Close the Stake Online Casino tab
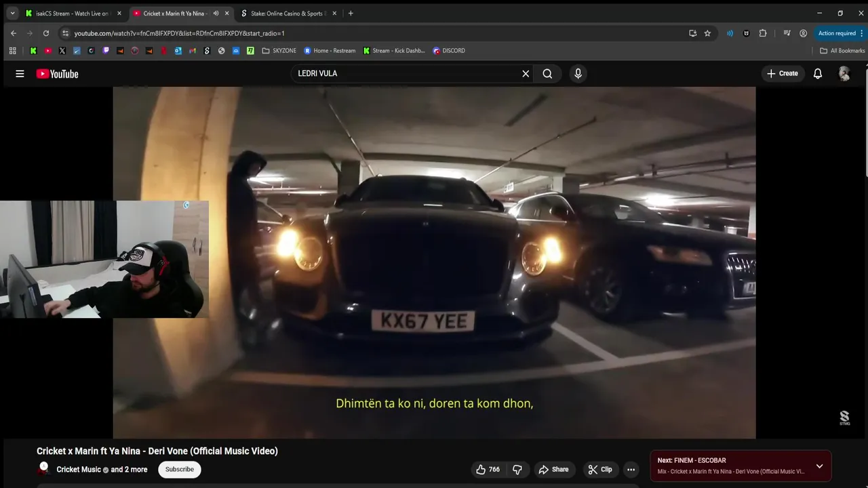 click(334, 14)
